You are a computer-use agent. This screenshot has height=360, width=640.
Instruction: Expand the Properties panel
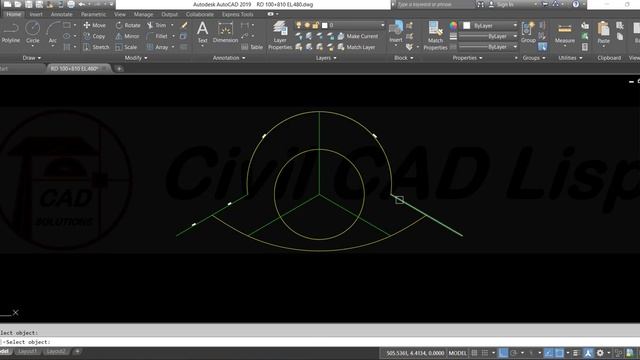pos(467,58)
